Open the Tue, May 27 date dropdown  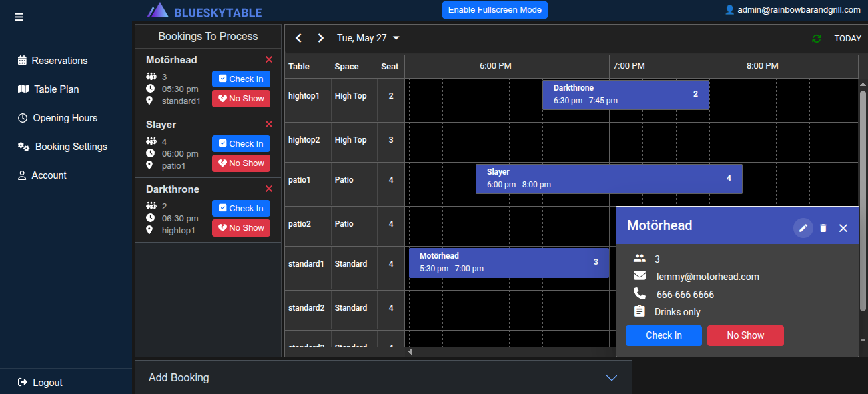(368, 38)
